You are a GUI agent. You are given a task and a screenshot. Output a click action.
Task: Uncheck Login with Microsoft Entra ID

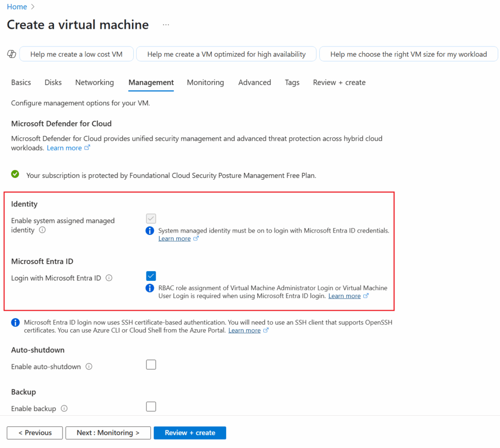(151, 276)
